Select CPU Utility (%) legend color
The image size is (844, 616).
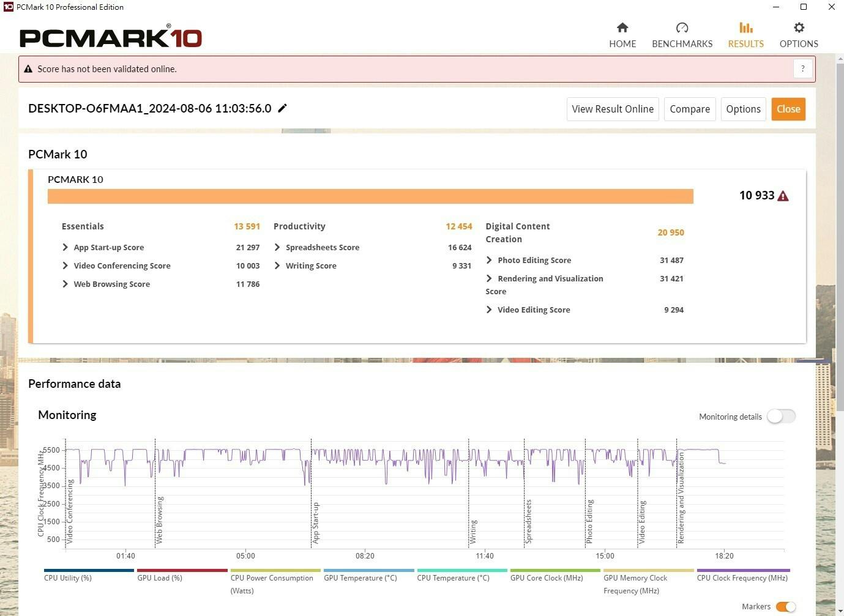pos(89,570)
